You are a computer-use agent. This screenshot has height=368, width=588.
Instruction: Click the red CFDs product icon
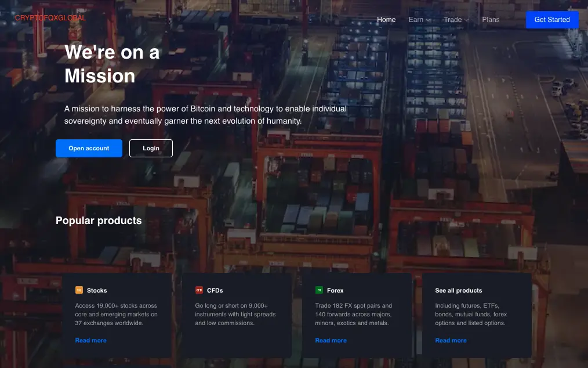coord(199,290)
